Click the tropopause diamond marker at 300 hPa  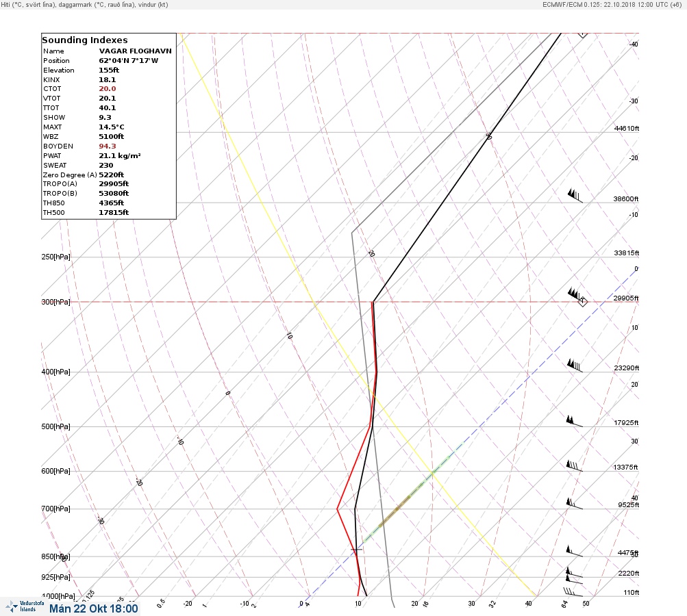click(582, 301)
